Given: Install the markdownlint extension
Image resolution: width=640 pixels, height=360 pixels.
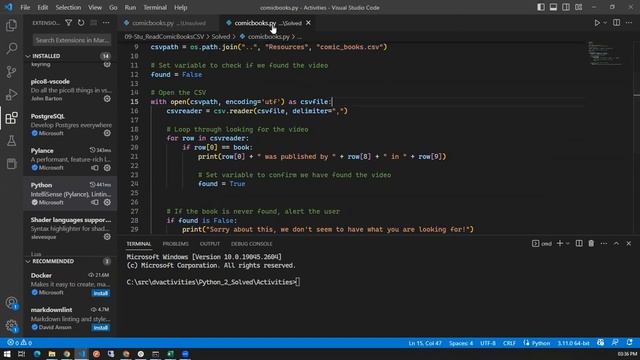Looking at the screenshot, I should (100, 327).
